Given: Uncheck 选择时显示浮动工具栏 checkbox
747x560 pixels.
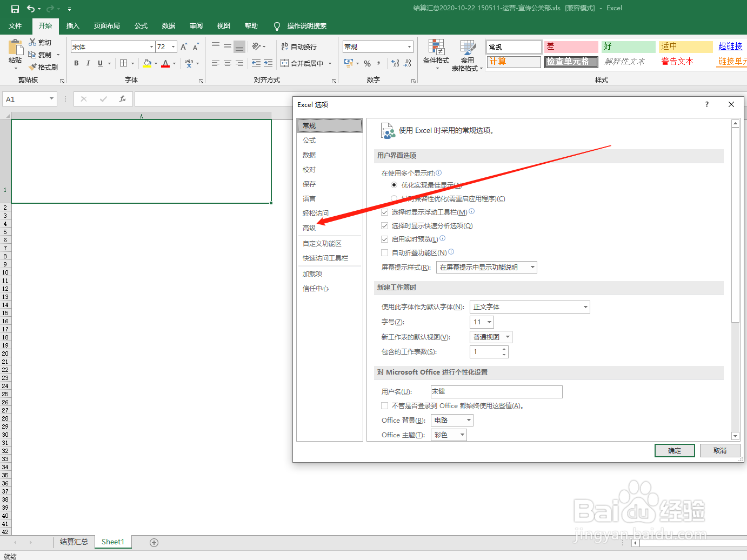Looking at the screenshot, I should pyautogui.click(x=385, y=212).
